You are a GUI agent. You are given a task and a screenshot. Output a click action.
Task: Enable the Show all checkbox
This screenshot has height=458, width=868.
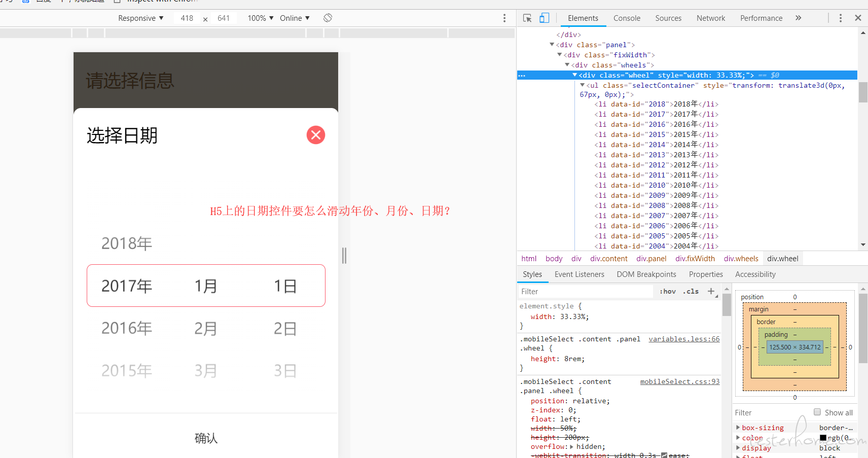pos(817,412)
